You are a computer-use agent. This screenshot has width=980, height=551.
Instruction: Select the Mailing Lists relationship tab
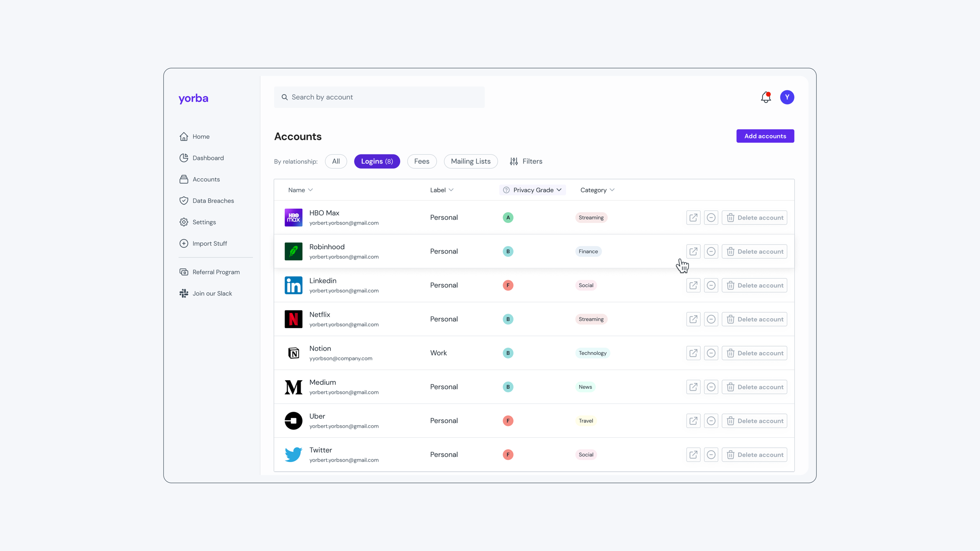pos(470,161)
